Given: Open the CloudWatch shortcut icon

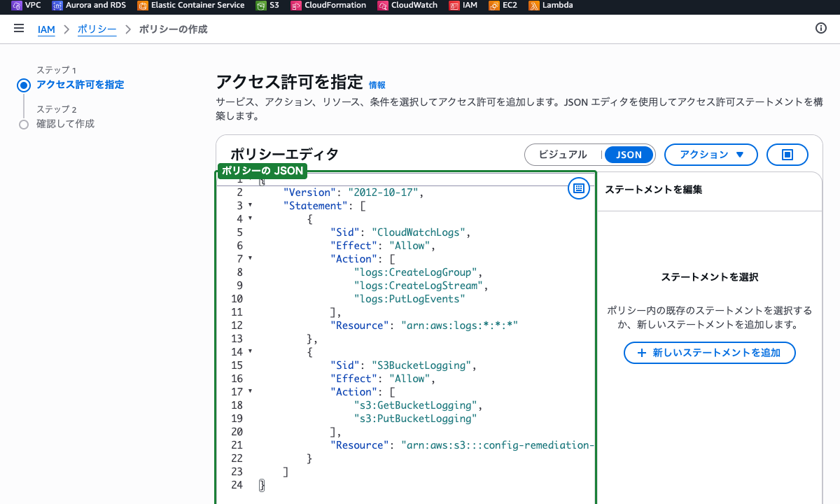Looking at the screenshot, I should tap(383, 6).
